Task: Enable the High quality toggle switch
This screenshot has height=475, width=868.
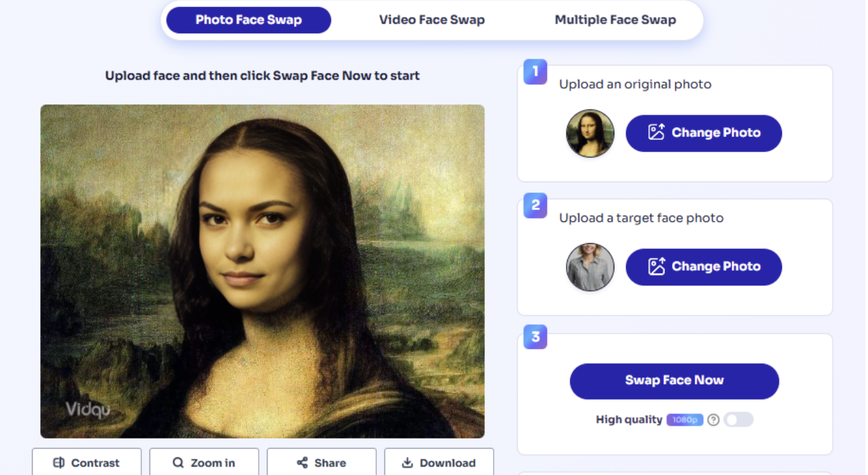Action: point(739,420)
